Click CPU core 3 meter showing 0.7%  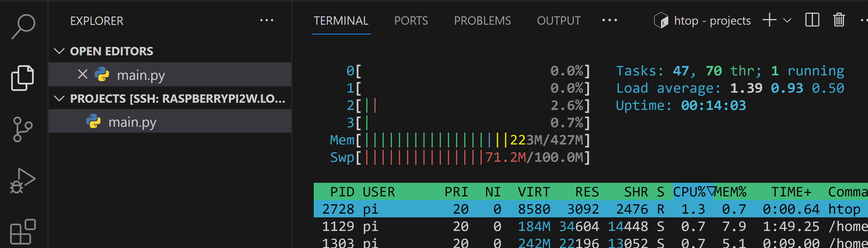point(468,123)
